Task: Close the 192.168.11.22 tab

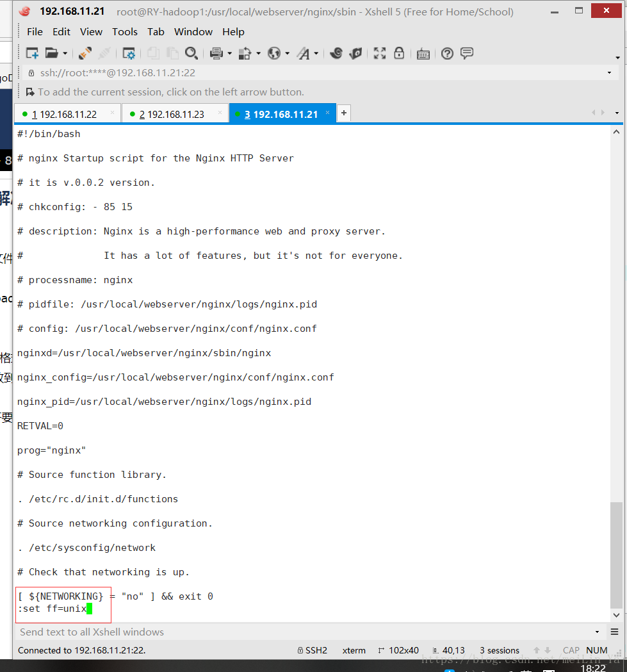Action: [x=112, y=113]
